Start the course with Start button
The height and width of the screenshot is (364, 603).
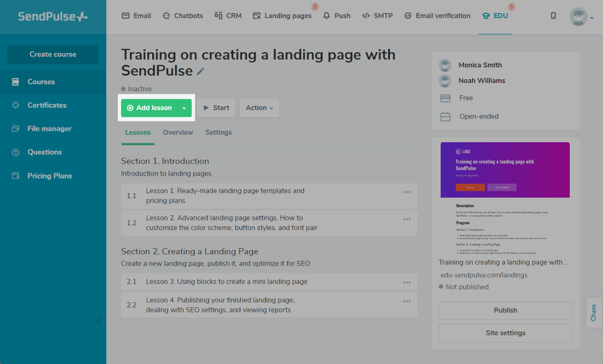[x=216, y=108]
